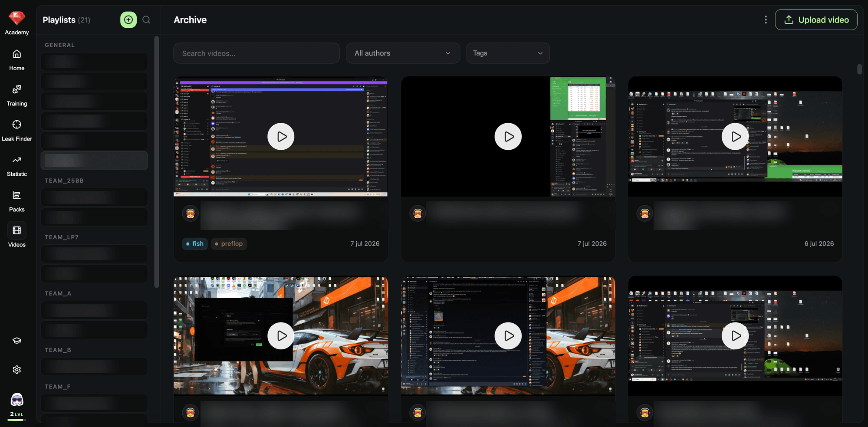
Task: Select first playlist under TEAM_A
Action: pyautogui.click(x=94, y=310)
